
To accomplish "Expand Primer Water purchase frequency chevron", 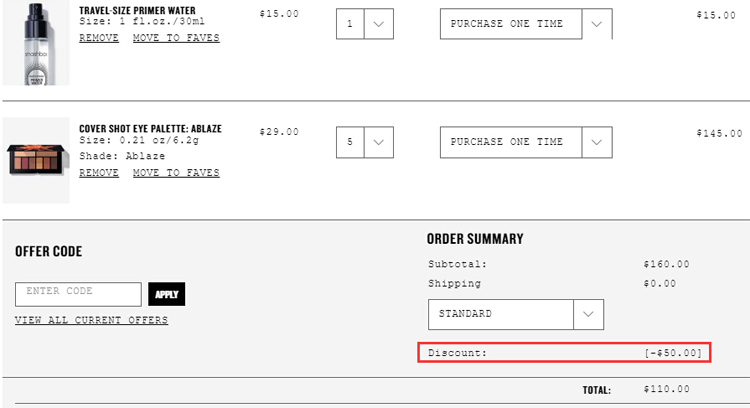I will tap(596, 24).
